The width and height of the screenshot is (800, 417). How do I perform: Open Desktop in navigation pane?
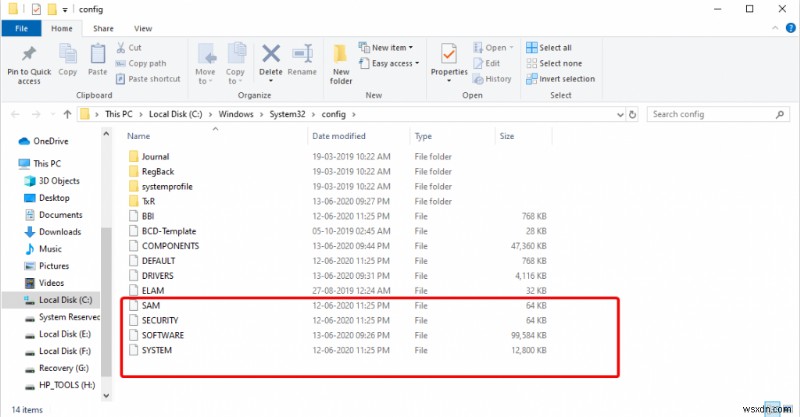click(x=47, y=198)
